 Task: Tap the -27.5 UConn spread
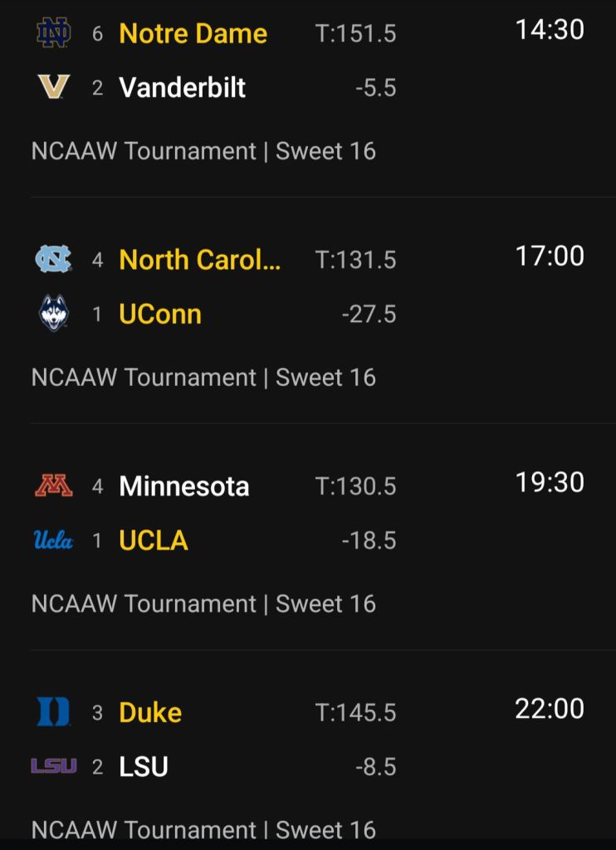pyautogui.click(x=369, y=315)
